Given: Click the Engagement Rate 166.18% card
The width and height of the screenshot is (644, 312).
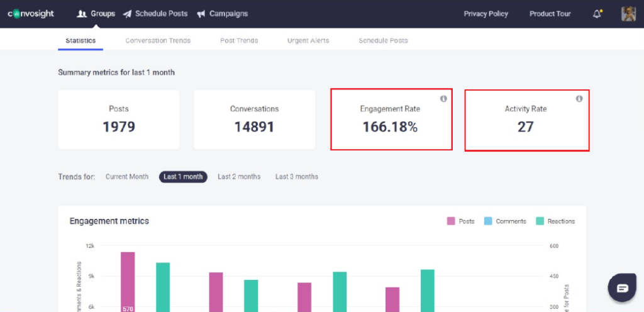Looking at the screenshot, I should (x=391, y=120).
